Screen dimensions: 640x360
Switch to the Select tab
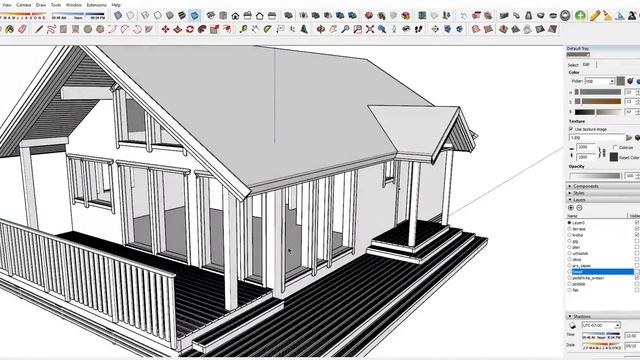pos(573,65)
